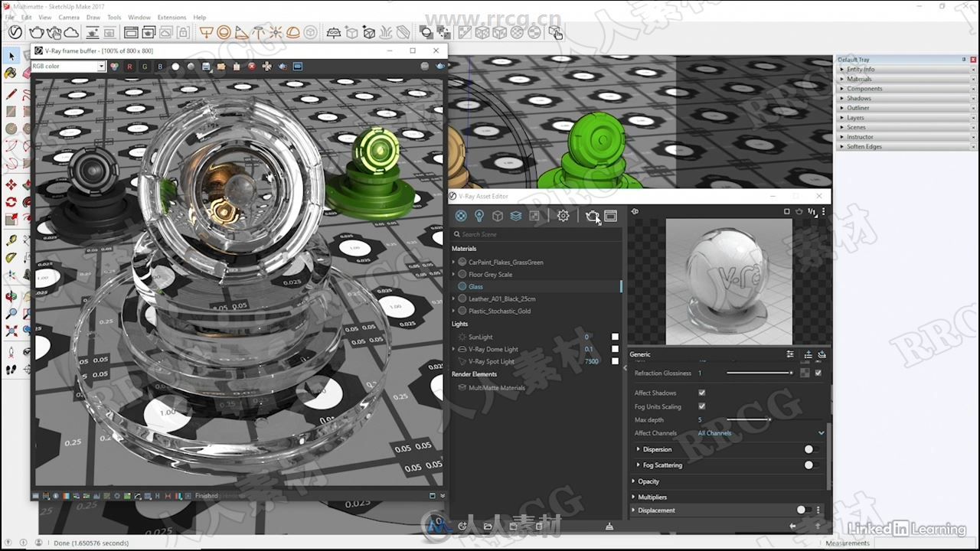Screen dimensions: 980x551
Task: Start render with the teapot icon in SketchUp toolbar
Action: 36,32
